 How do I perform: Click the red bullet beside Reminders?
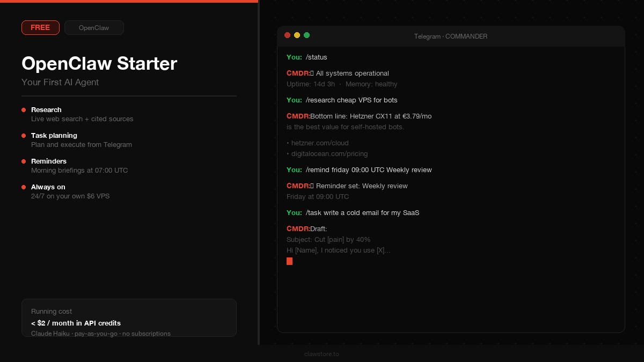[x=24, y=161]
